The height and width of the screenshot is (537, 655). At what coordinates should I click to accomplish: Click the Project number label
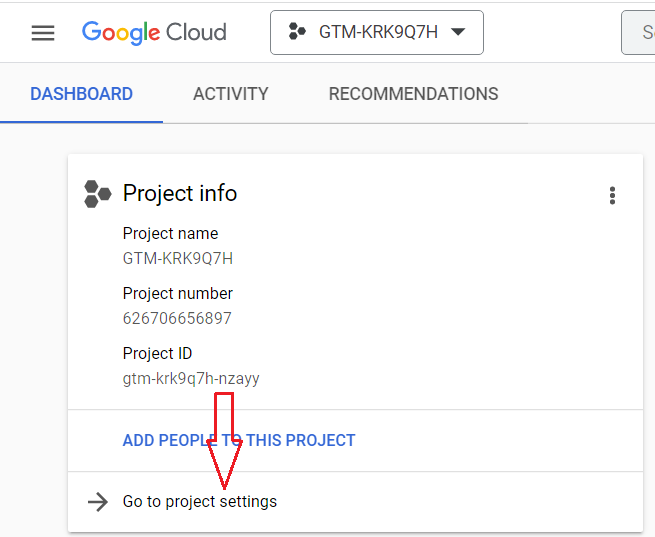[x=178, y=294]
